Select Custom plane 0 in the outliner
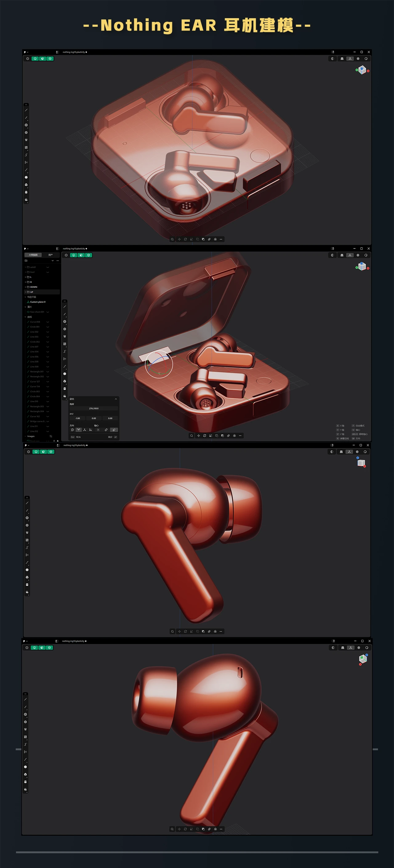Image resolution: width=394 pixels, height=868 pixels. [38, 302]
